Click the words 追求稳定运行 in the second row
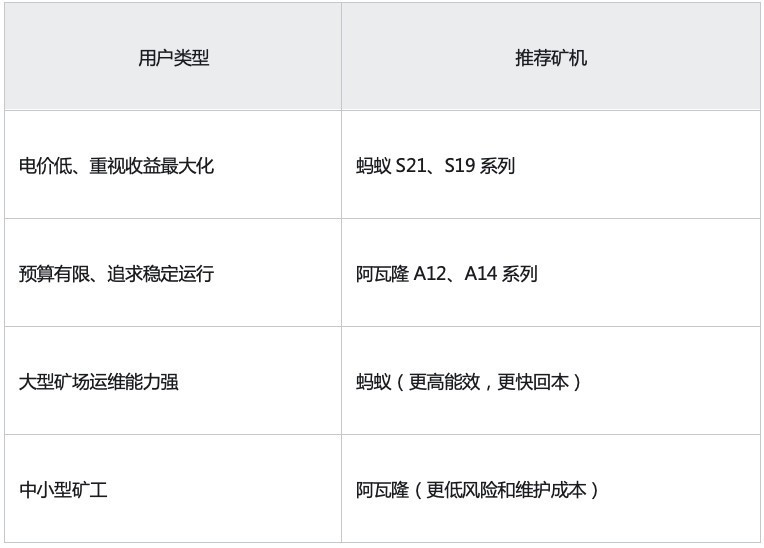The width and height of the screenshot is (764, 548). tap(161, 274)
